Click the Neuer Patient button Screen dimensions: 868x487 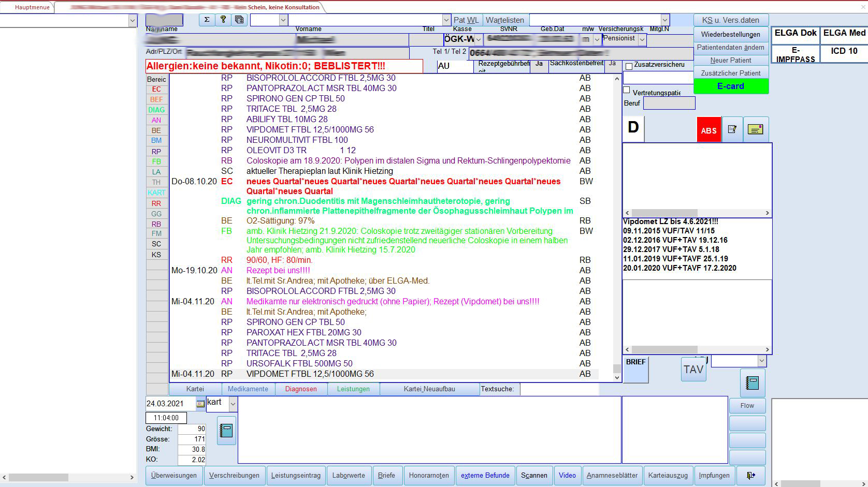[x=731, y=61]
